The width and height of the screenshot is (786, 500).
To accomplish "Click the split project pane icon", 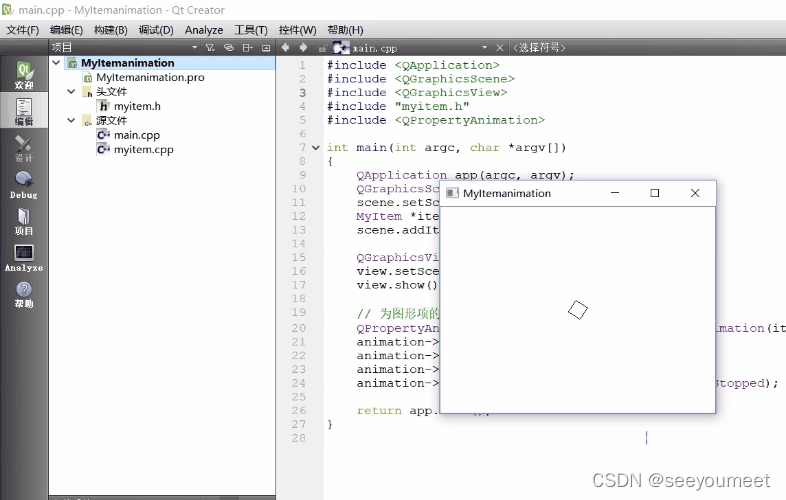I will click(247, 48).
